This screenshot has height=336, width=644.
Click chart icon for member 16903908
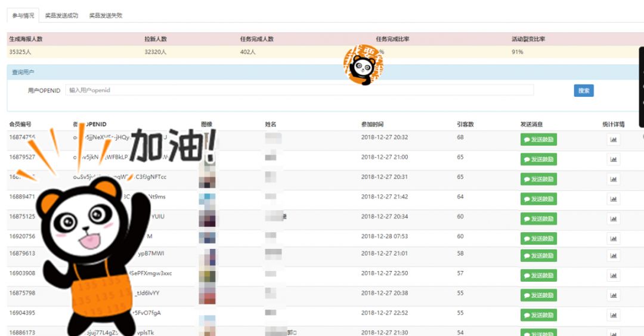click(x=613, y=275)
